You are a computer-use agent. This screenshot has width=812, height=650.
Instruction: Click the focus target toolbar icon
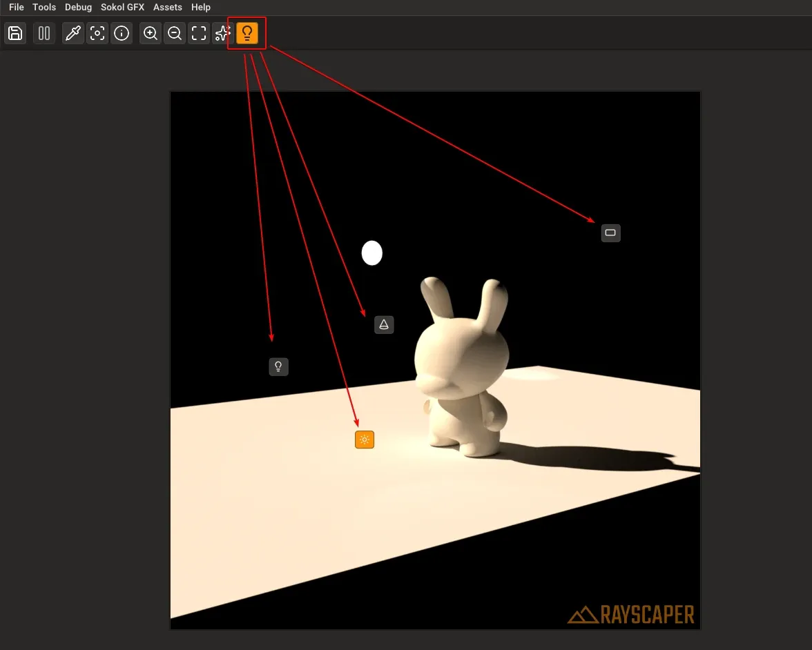point(97,33)
